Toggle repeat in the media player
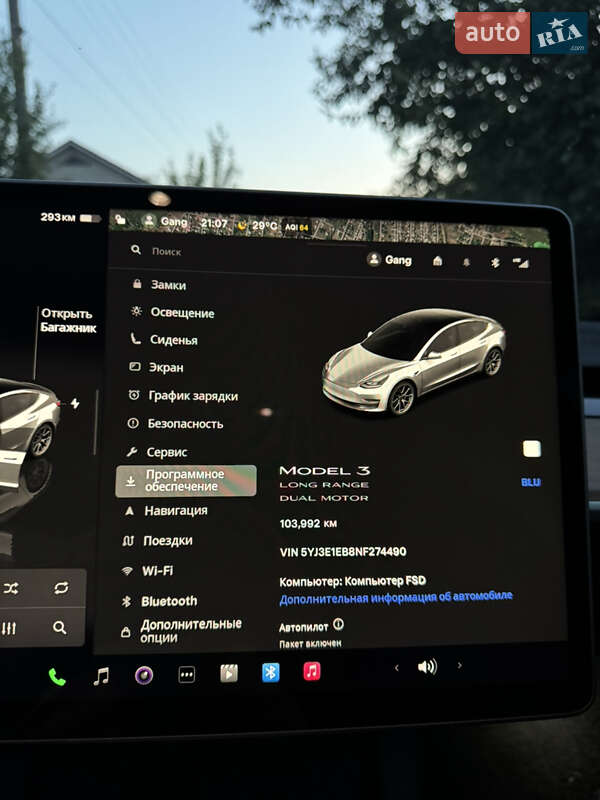 tap(61, 588)
